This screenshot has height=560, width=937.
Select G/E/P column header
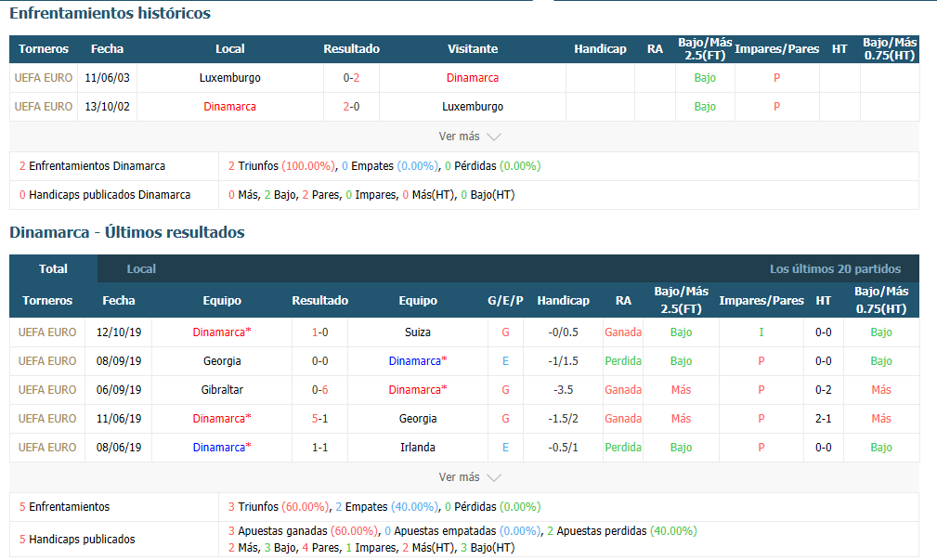tap(505, 301)
